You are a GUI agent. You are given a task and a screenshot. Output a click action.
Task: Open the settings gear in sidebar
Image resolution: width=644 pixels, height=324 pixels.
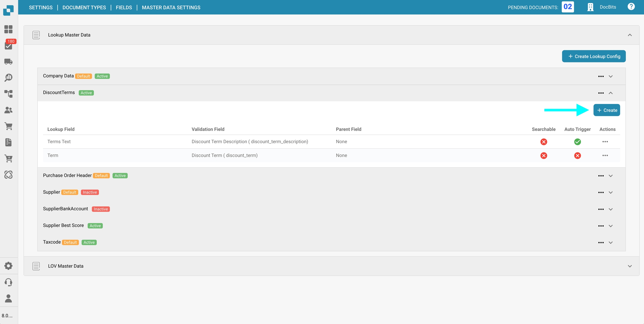(8, 266)
